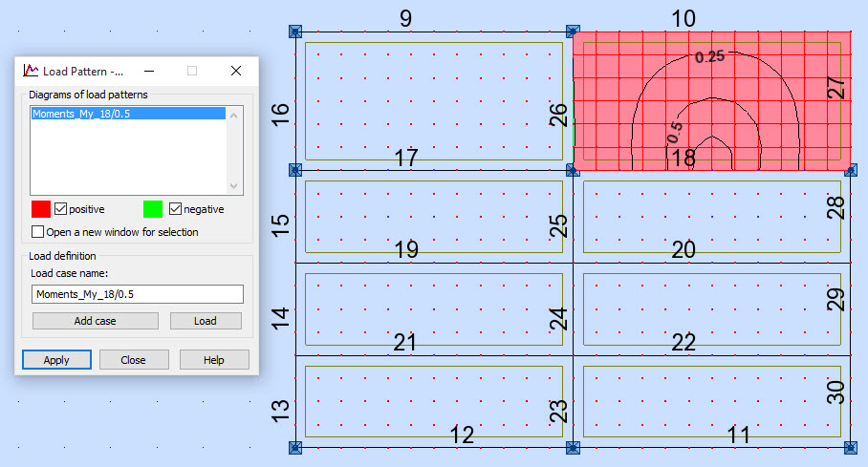Click the node marker at the left end of panel 17's bottom edge

click(x=294, y=170)
